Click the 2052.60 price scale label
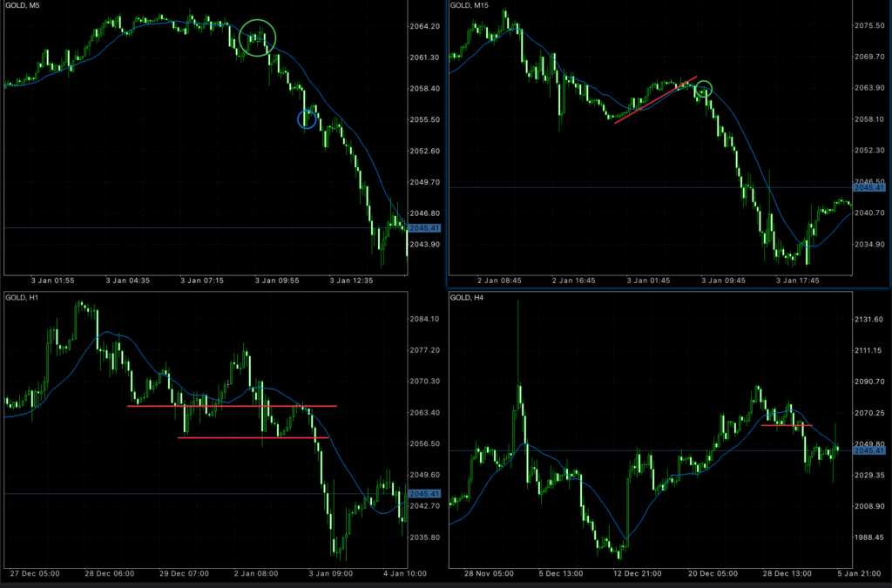 [424, 152]
